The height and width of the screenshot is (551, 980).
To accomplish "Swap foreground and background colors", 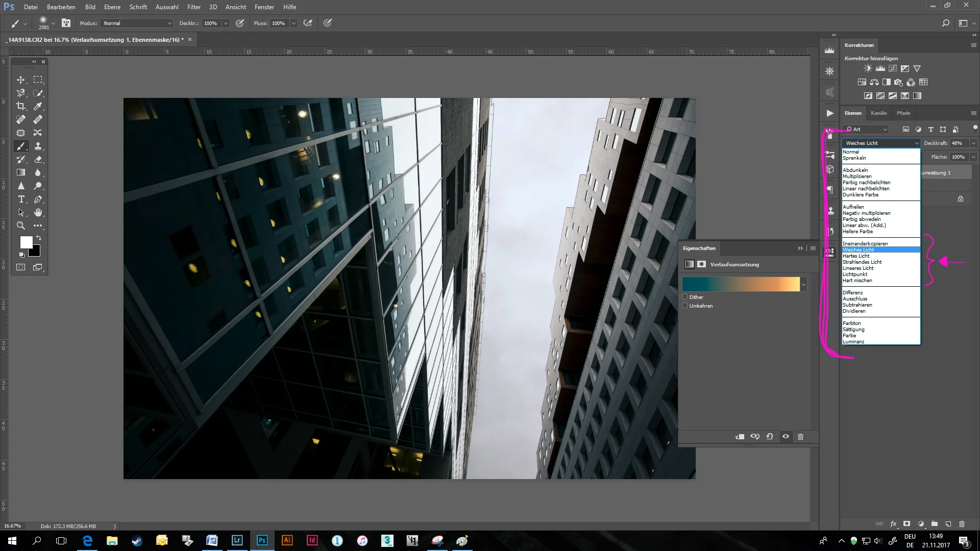I will (x=39, y=238).
